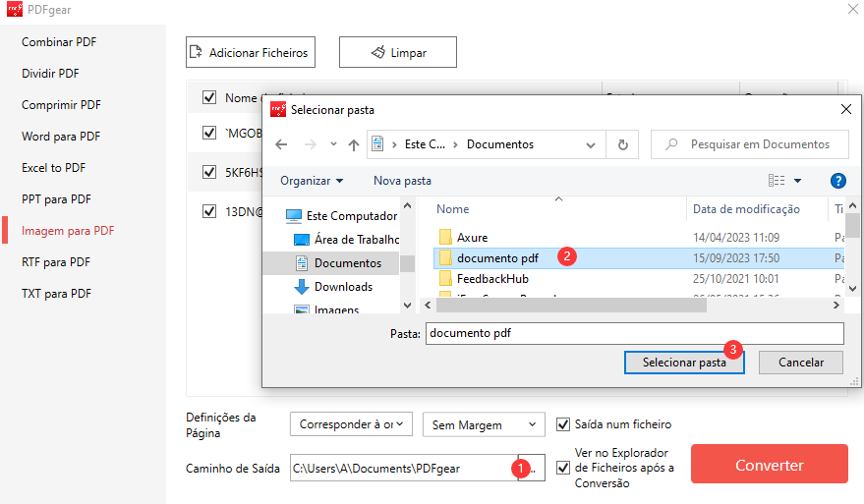
Task: Uncheck the 5KF6H file checkbox
Action: (x=208, y=172)
